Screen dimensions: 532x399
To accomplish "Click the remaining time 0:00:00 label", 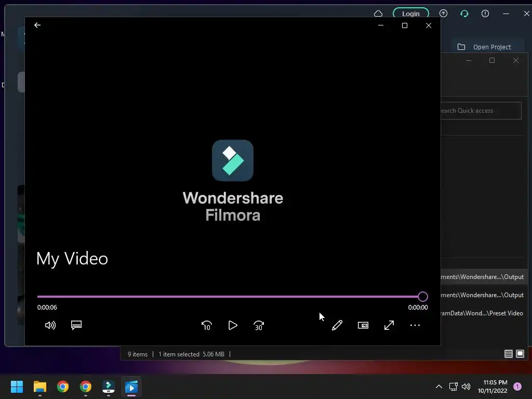I will (x=418, y=308).
